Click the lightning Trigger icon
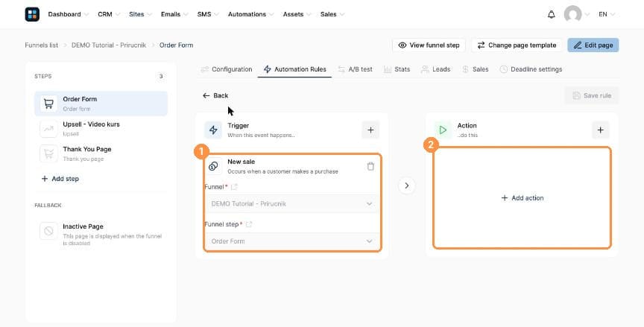 tap(213, 130)
